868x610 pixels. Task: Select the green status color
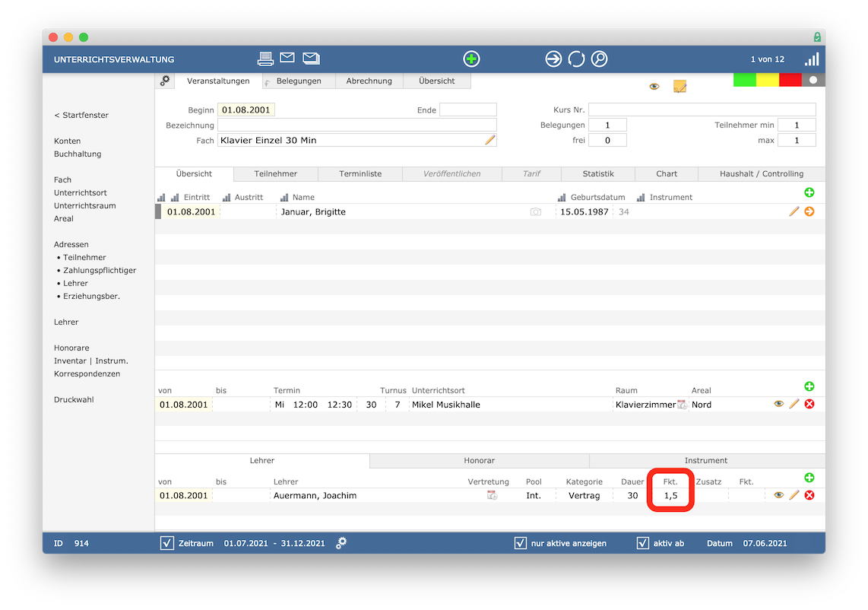tap(745, 80)
